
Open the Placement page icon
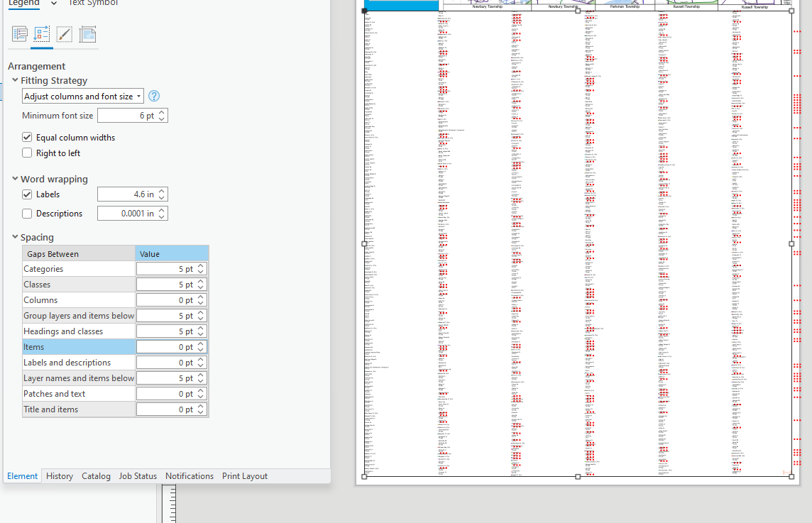(88, 33)
